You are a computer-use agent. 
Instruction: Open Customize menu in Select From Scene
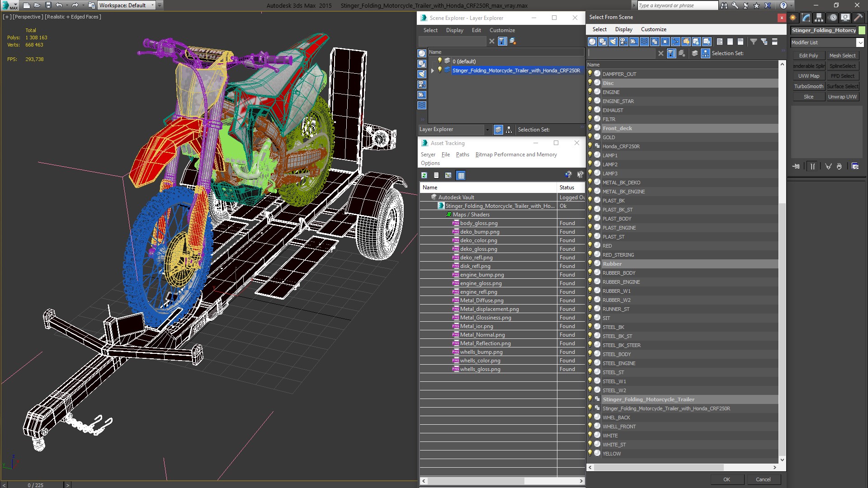click(x=654, y=29)
